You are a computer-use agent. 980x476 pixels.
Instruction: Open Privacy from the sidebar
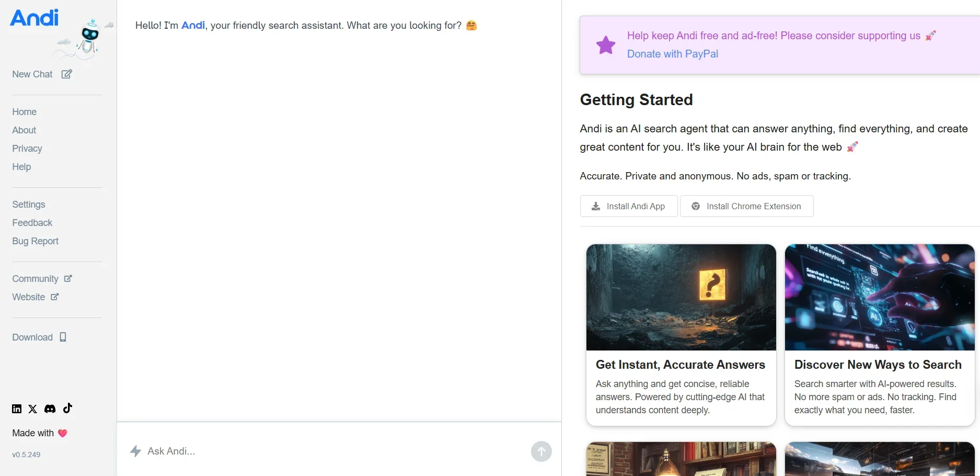[x=27, y=149]
